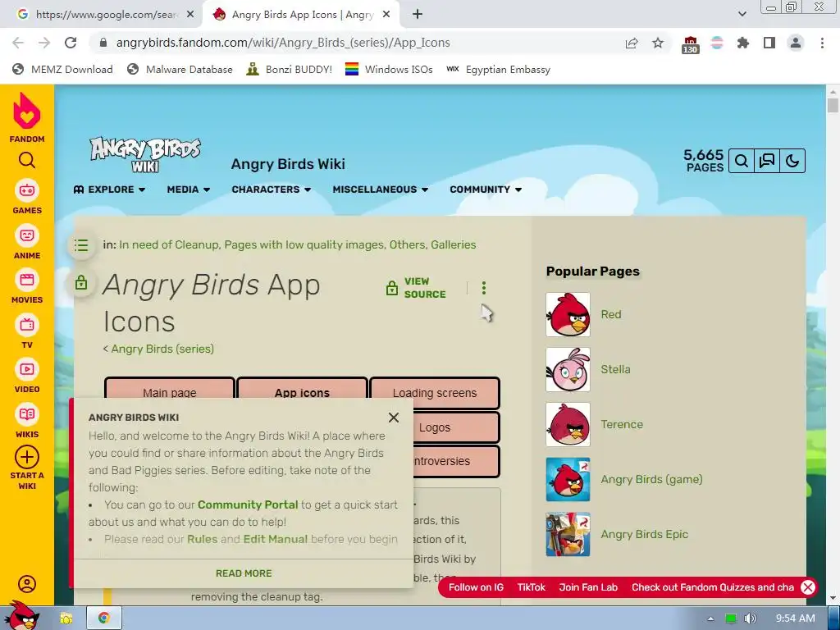Expand the Media menu
This screenshot has height=630, width=840.
[x=188, y=189]
